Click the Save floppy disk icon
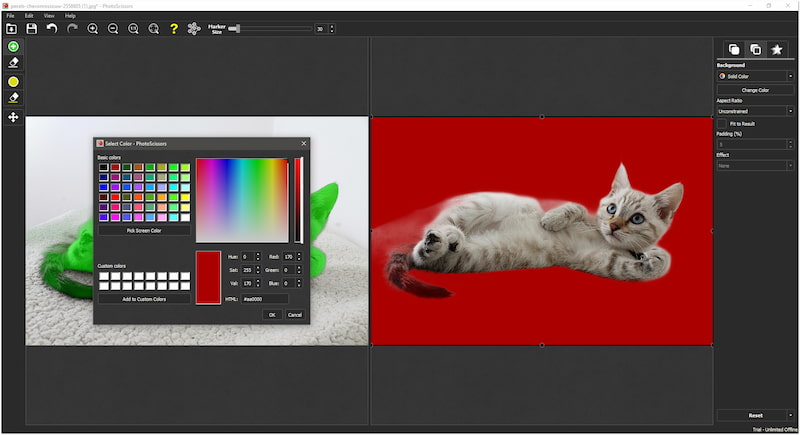Viewport: 800px width, 435px height. [x=32, y=29]
